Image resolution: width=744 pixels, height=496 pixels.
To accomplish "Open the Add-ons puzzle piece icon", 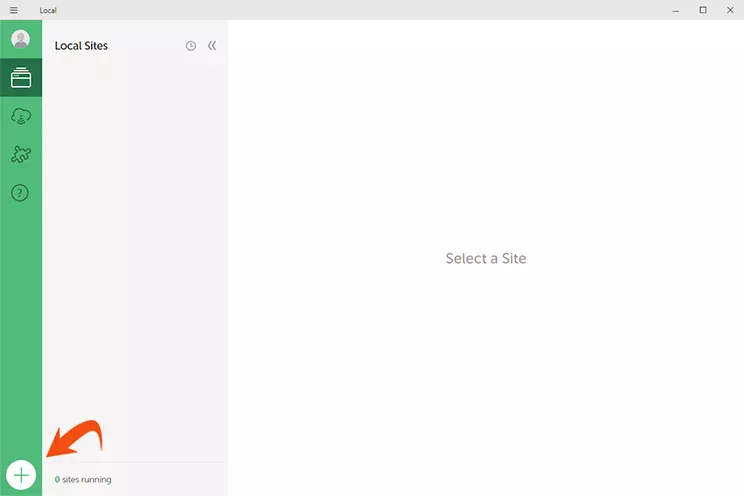I will (x=21, y=154).
